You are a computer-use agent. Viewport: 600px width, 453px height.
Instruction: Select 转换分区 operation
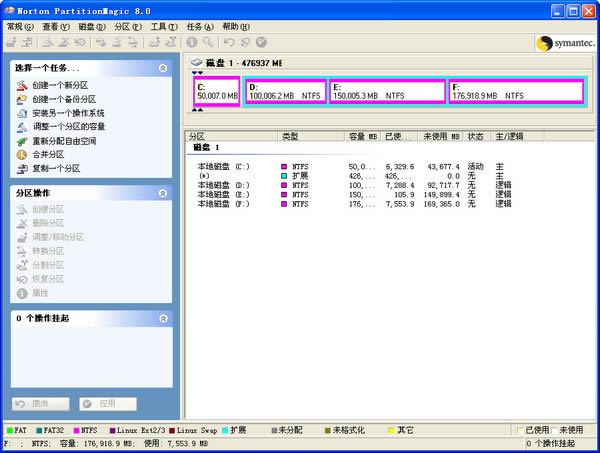[x=40, y=251]
